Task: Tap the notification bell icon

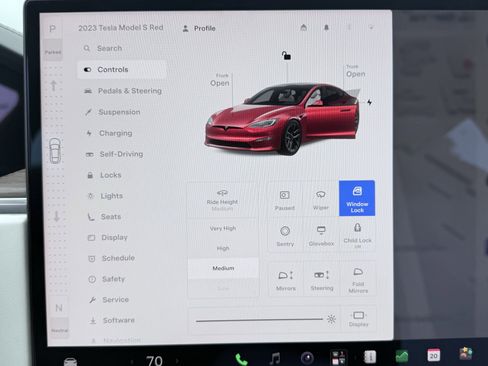Action: point(326,28)
